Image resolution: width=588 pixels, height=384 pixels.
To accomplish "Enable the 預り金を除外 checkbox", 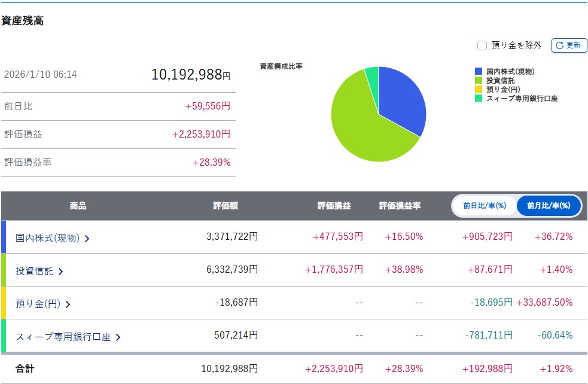I will click(x=482, y=45).
